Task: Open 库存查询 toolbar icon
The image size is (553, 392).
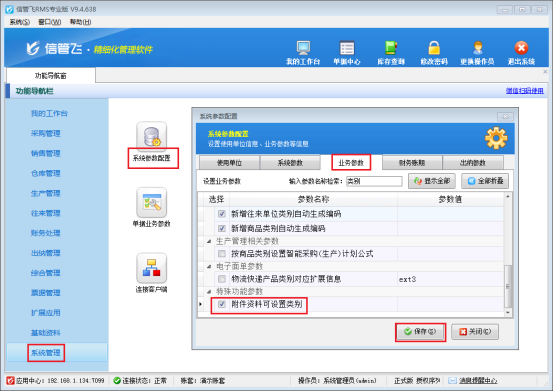Action: coord(391,48)
